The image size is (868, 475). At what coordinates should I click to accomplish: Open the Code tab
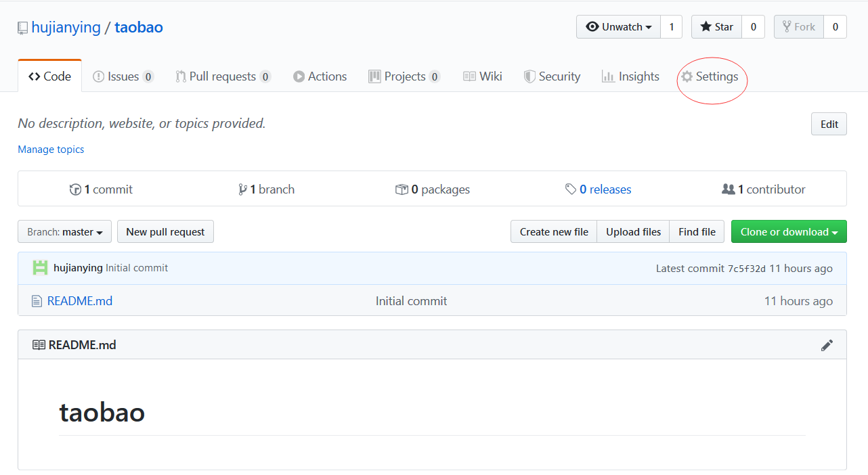[49, 76]
